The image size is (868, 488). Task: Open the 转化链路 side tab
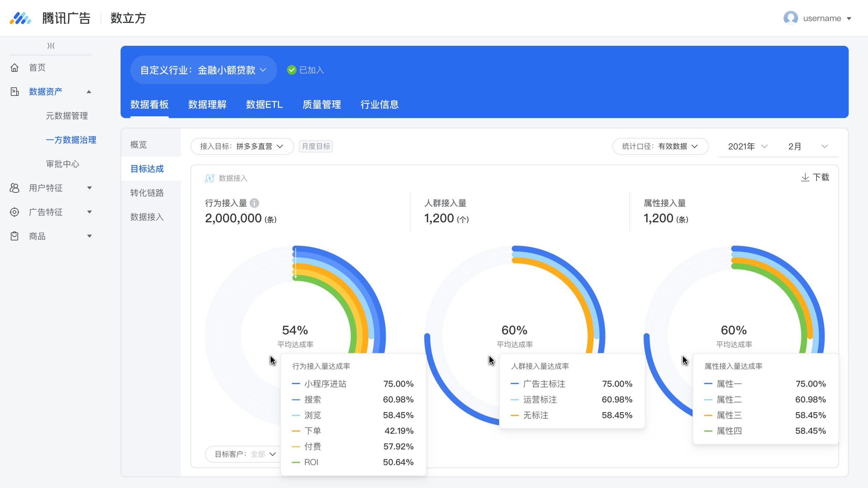151,193
